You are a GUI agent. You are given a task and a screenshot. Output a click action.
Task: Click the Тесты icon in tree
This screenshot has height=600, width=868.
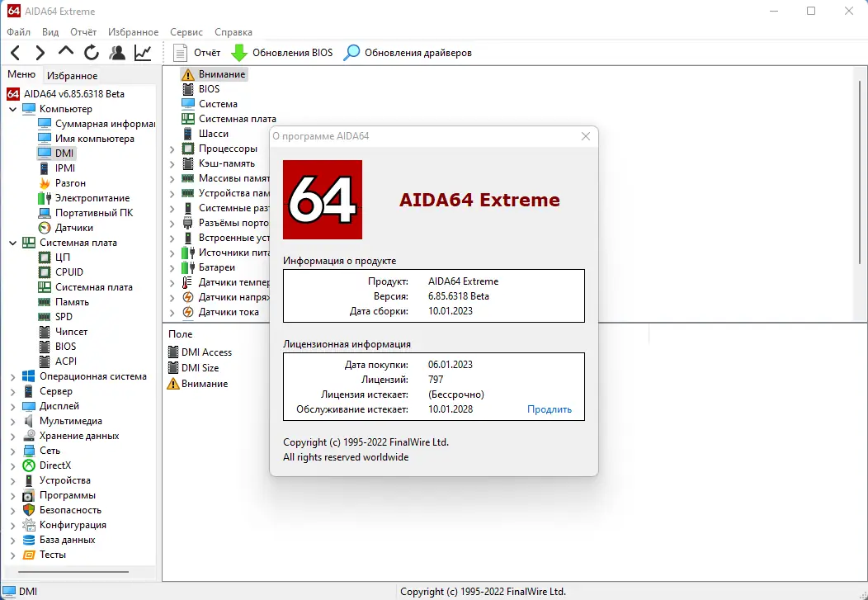tap(29, 555)
